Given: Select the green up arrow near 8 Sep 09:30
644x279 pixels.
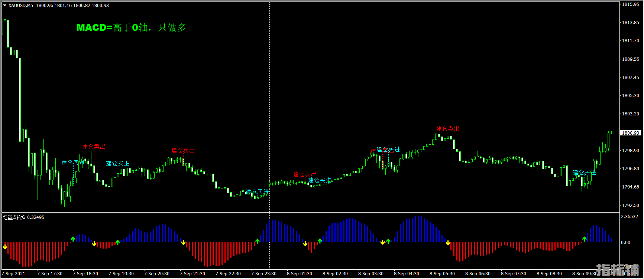Looking at the screenshot, I should click(585, 239).
